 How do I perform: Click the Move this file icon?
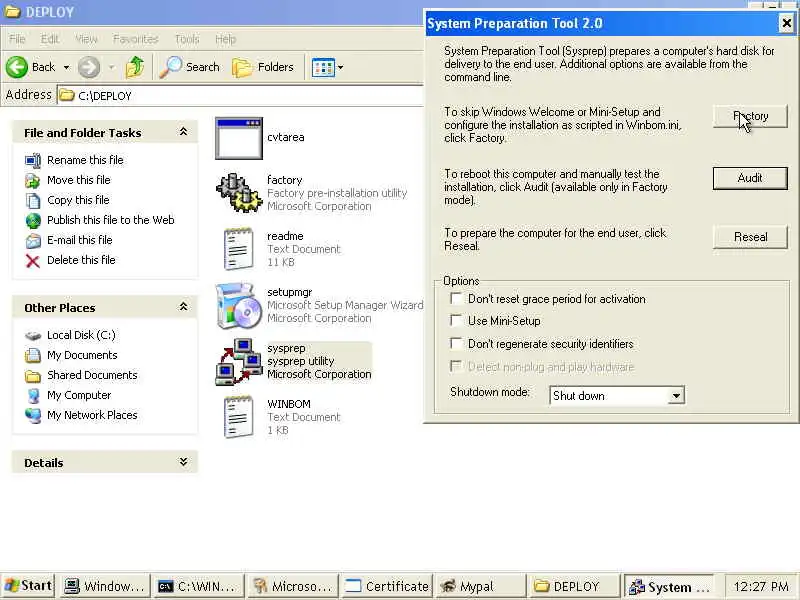pyautogui.click(x=33, y=180)
